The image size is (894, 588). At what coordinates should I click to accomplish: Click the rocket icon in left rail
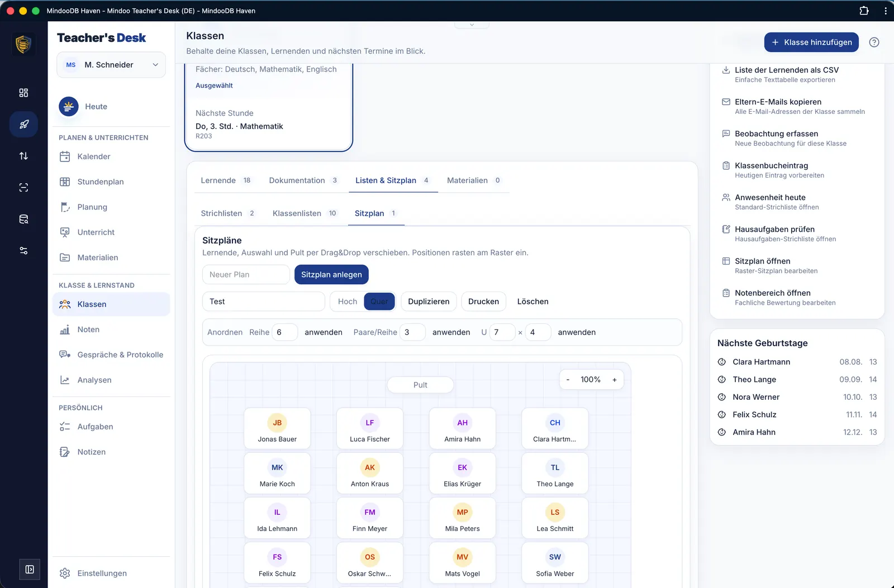click(23, 124)
